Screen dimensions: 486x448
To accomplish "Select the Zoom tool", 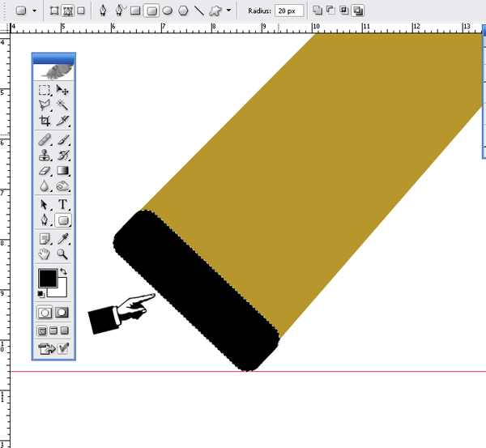I will point(62,254).
